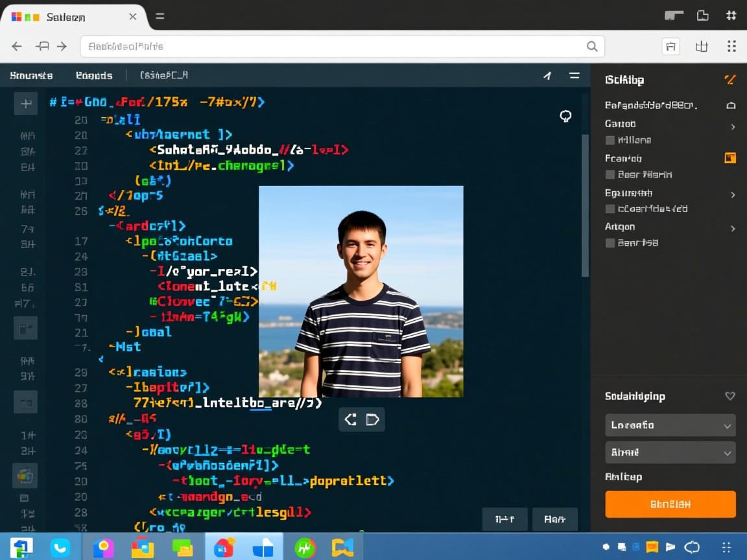
Task: Click the plus icon in the left gutter
Action: tap(26, 103)
